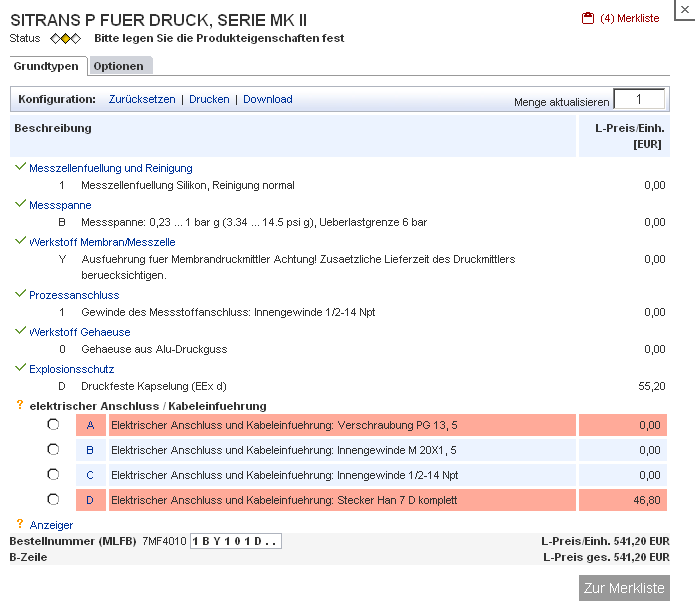The width and height of the screenshot is (695, 611).
Task: Click text 'Gewinde des Messstoffanschluss' value
Action: point(228,313)
